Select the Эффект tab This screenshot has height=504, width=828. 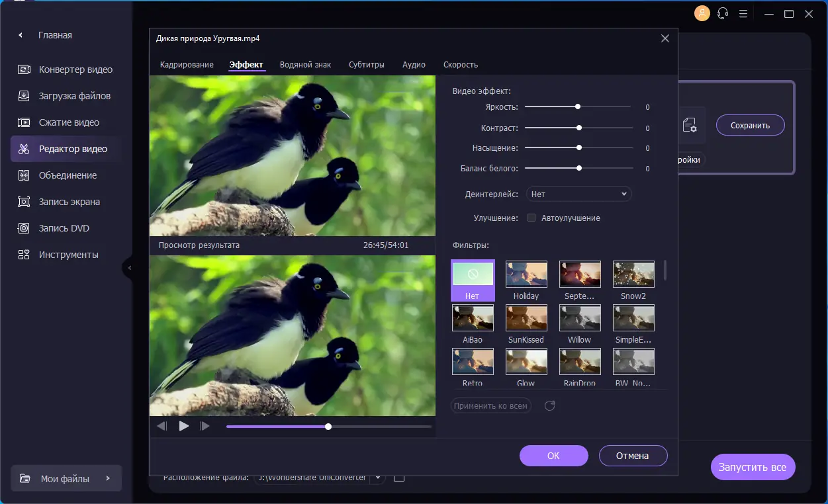pos(246,65)
